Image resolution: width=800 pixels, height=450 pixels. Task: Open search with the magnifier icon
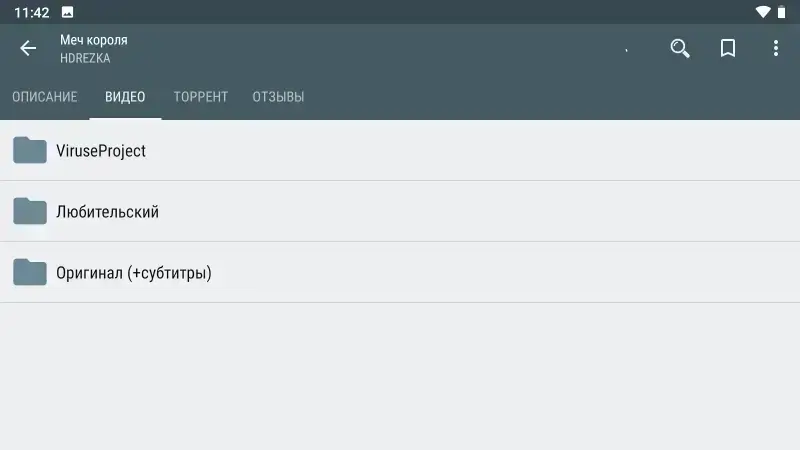click(x=680, y=48)
